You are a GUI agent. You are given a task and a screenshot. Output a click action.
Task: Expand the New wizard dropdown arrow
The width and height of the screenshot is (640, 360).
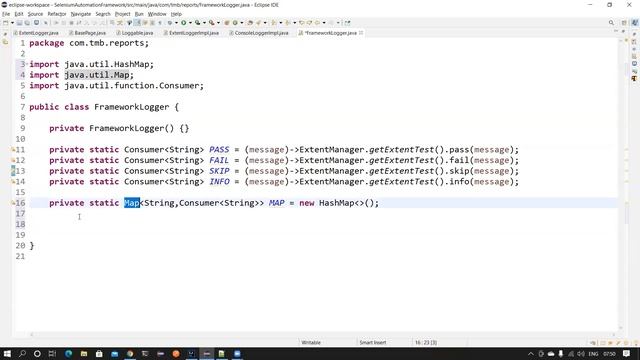pos(12,23)
